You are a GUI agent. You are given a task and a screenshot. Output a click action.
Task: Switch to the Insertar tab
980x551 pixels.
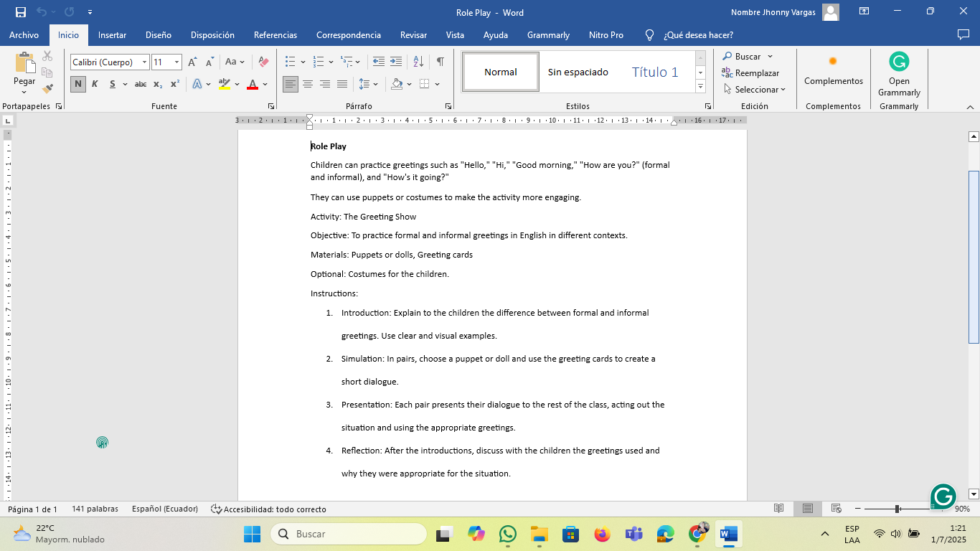pyautogui.click(x=112, y=35)
